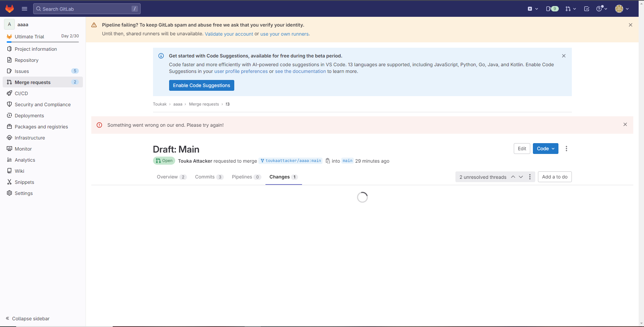Click Enable Code Suggestions button
The height and width of the screenshot is (327, 644).
[x=201, y=85]
